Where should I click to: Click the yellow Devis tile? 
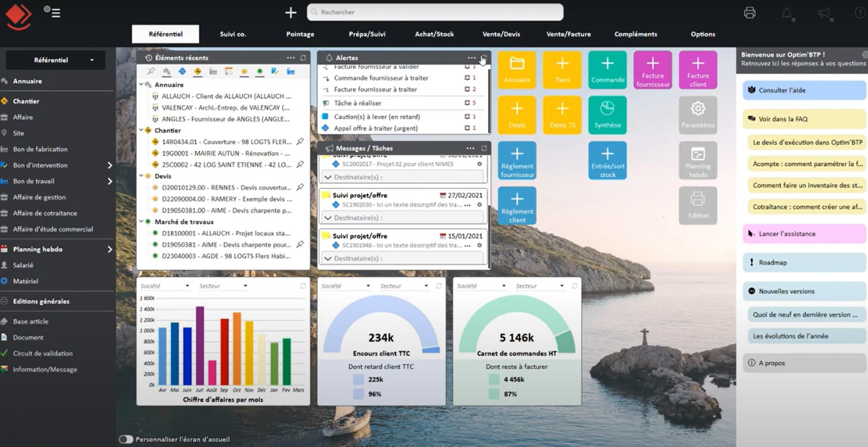click(x=517, y=115)
